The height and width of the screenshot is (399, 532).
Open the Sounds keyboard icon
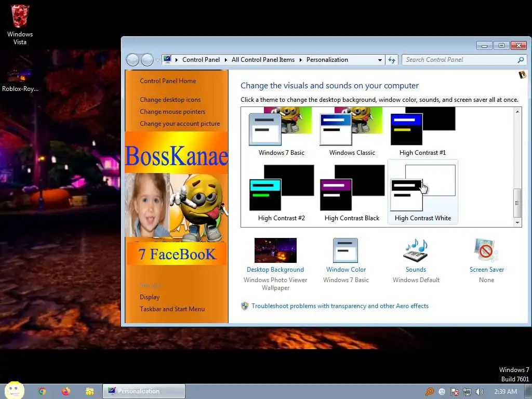click(x=416, y=250)
